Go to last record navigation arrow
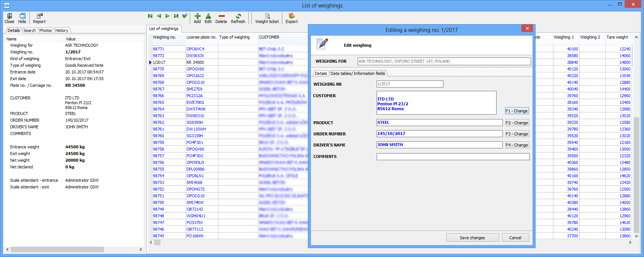 coord(176,16)
